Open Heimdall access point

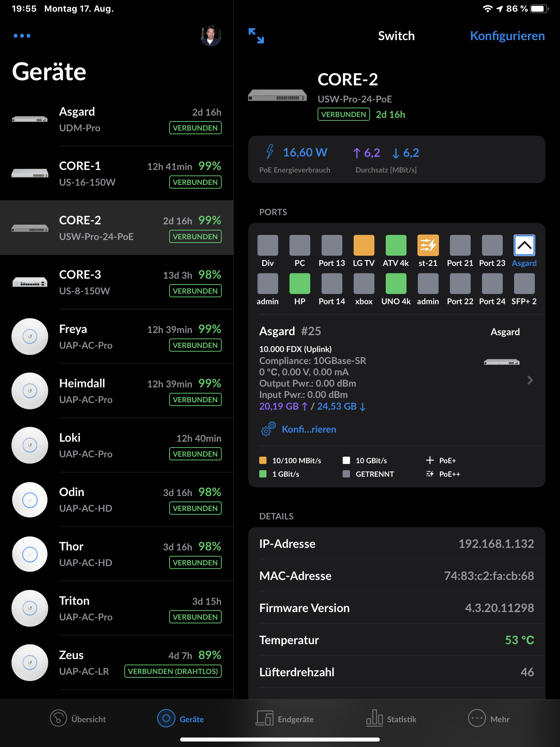pyautogui.click(x=117, y=391)
